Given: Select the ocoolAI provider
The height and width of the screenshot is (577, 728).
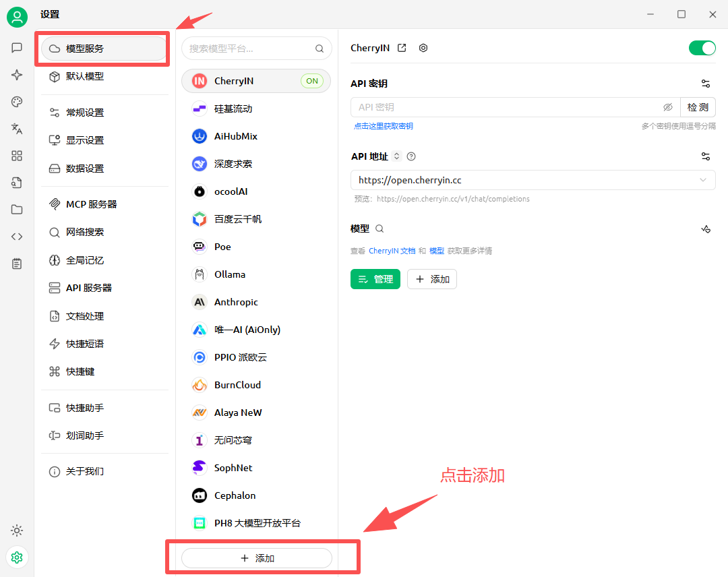Looking at the screenshot, I should coord(256,191).
